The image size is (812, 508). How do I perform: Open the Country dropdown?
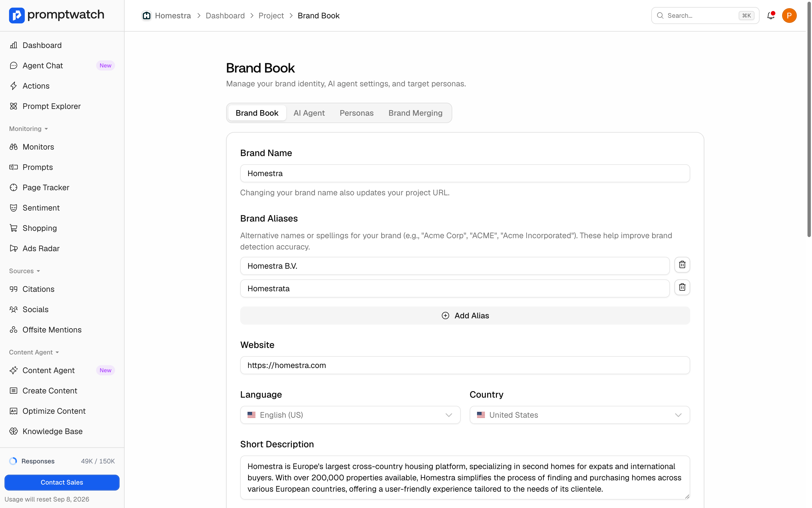coord(579,415)
